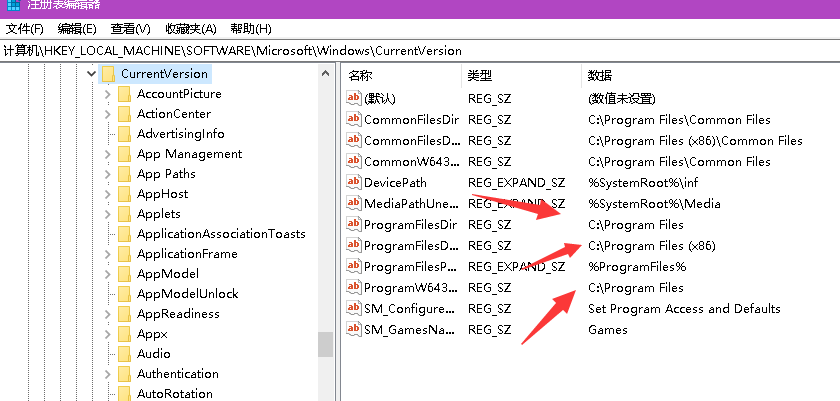Expand the AppModel registry key
The width and height of the screenshot is (840, 401).
107,274
